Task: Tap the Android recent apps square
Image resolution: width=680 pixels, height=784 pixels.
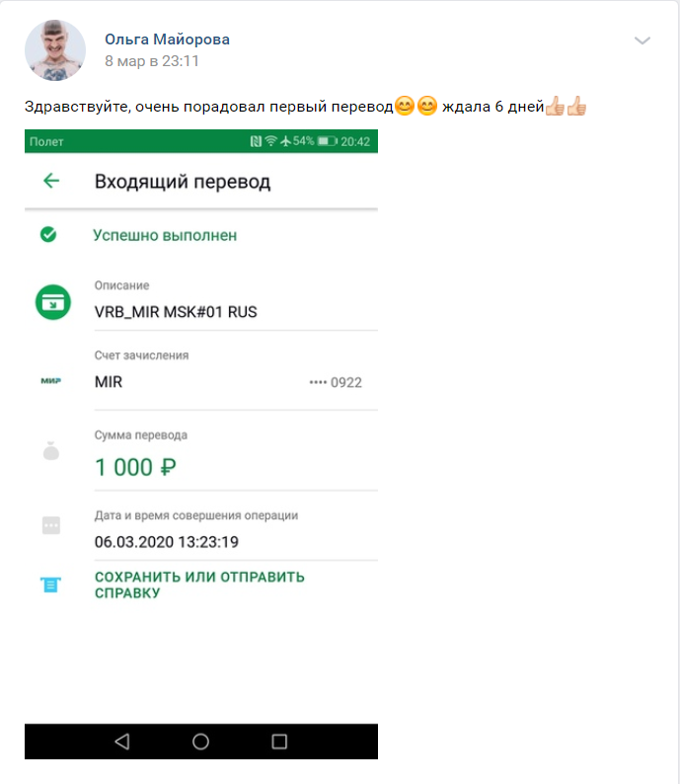Action: point(279,741)
